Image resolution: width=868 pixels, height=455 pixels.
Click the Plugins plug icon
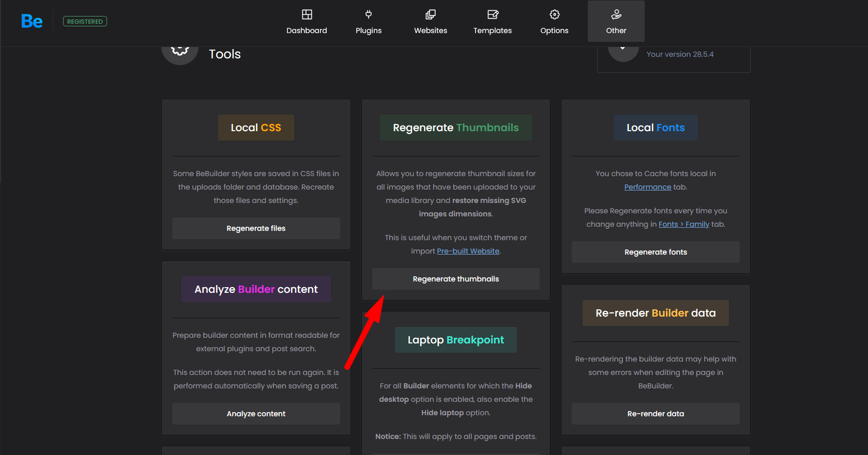pyautogui.click(x=369, y=14)
